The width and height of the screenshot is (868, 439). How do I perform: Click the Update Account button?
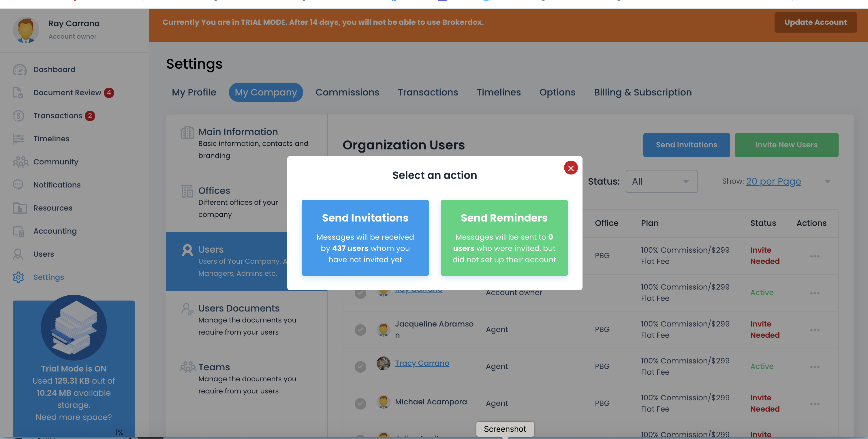pos(815,22)
